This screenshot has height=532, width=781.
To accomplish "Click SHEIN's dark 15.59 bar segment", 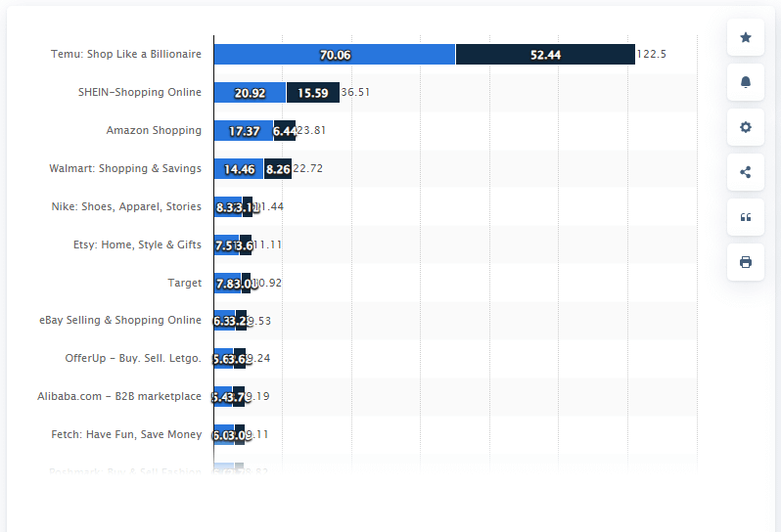I will pyautogui.click(x=313, y=93).
